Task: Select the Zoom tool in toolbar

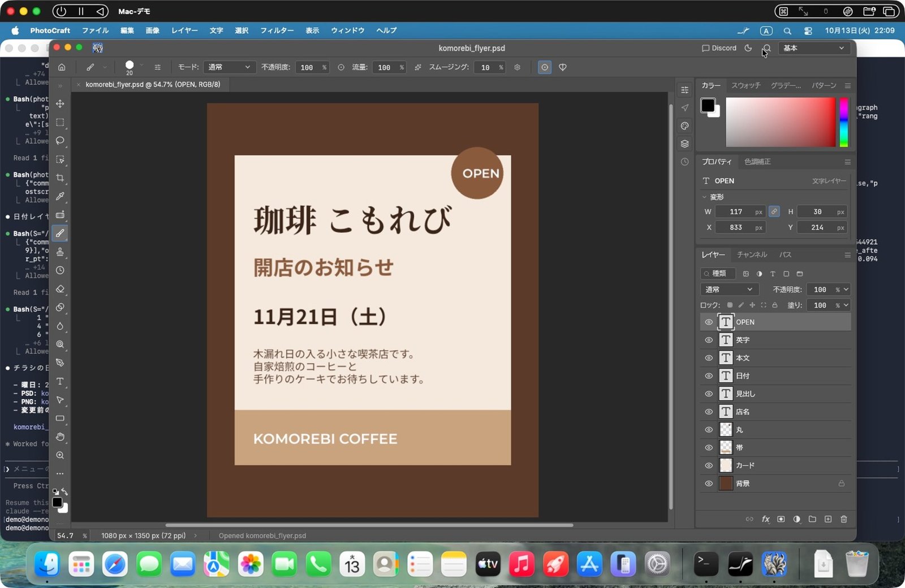Action: [60, 455]
